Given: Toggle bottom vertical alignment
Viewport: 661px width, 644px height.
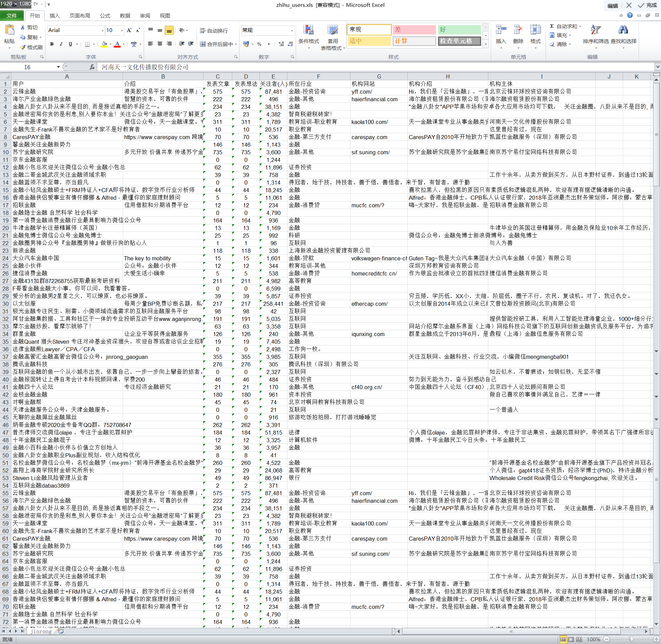Looking at the screenshot, I should pos(169,30).
